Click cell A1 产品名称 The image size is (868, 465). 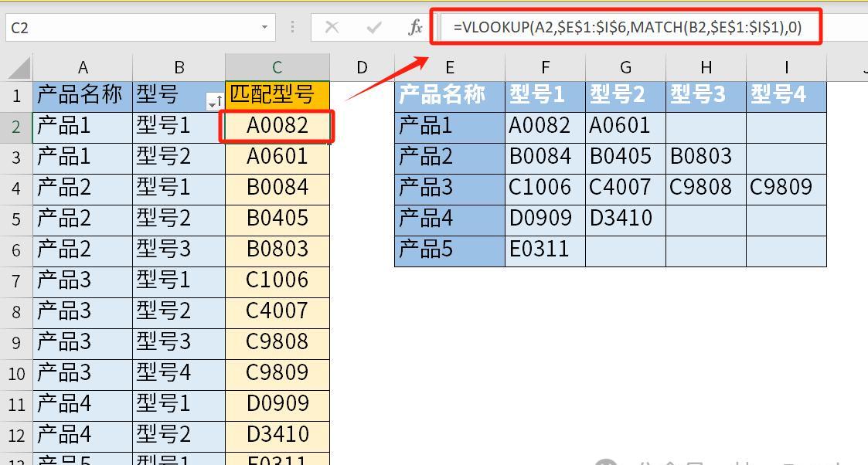pyautogui.click(x=83, y=97)
